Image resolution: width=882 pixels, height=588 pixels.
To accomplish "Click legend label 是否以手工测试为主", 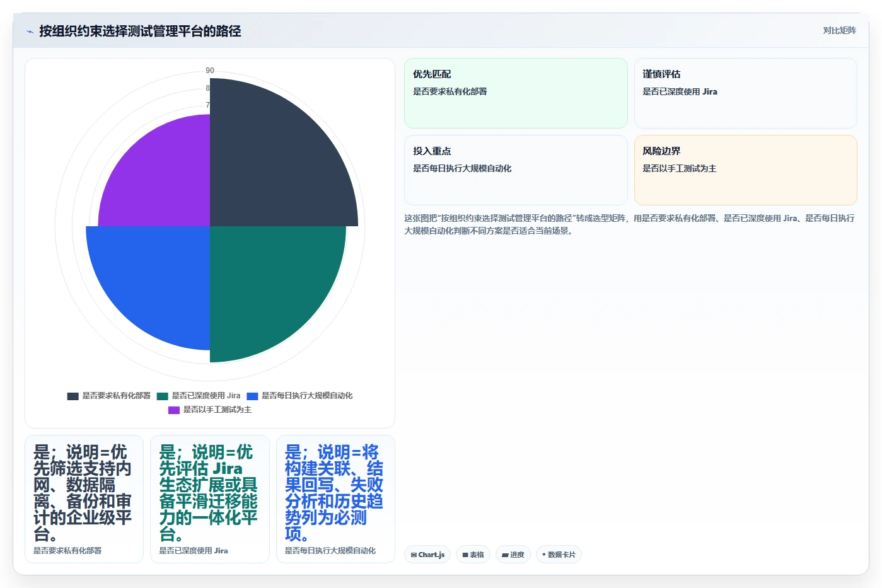I will (x=218, y=410).
